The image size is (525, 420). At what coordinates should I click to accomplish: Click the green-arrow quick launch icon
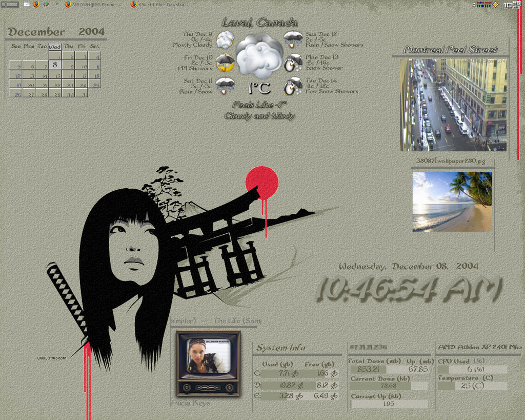(46, 4)
